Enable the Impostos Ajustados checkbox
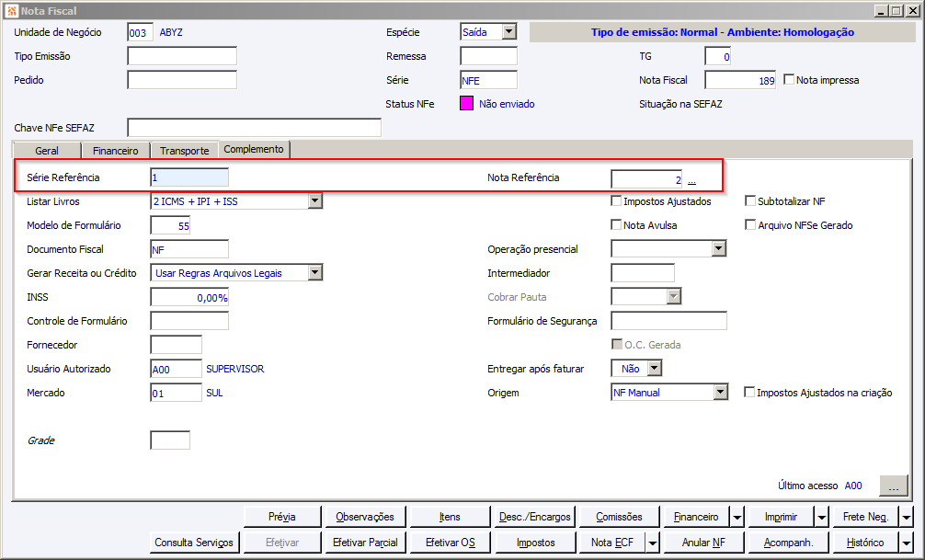This screenshot has width=925, height=560. pyautogui.click(x=616, y=201)
